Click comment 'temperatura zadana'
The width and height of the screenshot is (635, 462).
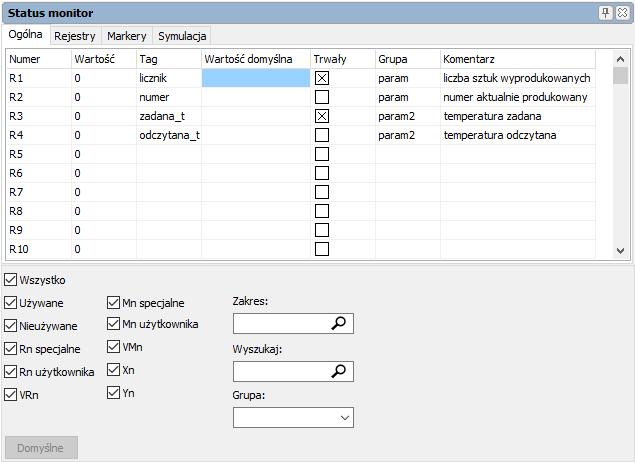pos(492,116)
